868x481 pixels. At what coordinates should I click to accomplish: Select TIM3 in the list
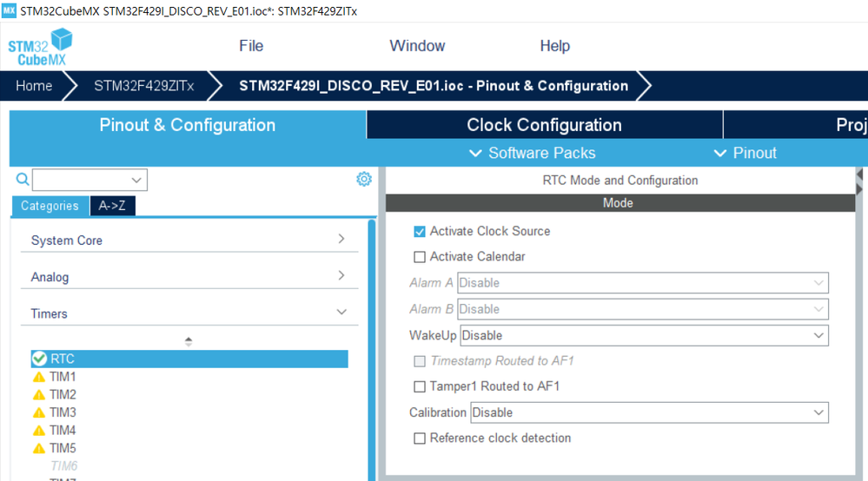tap(63, 412)
